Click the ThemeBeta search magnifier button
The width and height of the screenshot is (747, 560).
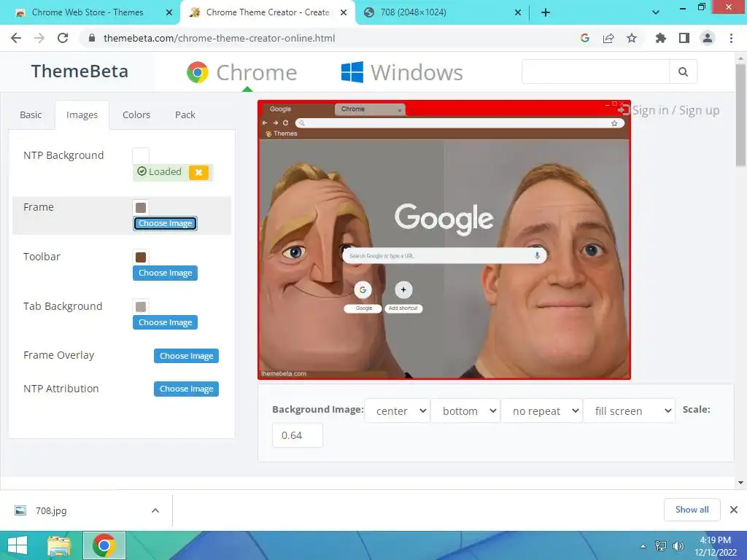click(683, 71)
